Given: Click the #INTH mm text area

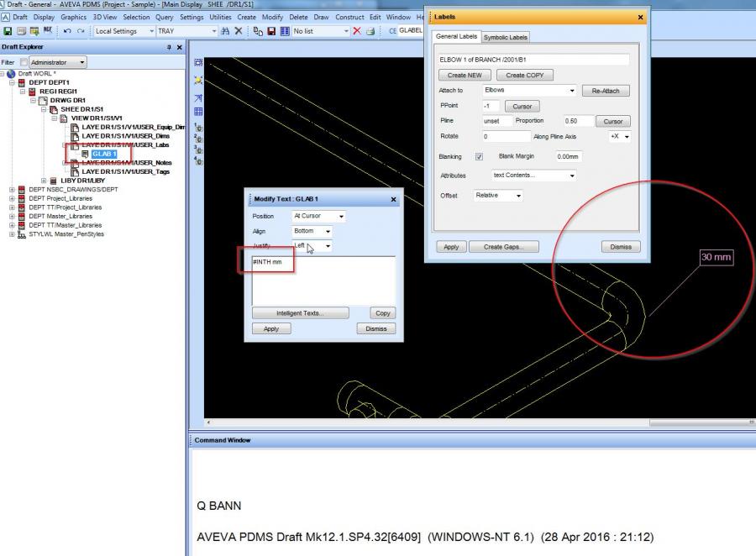Looking at the screenshot, I should click(x=323, y=281).
